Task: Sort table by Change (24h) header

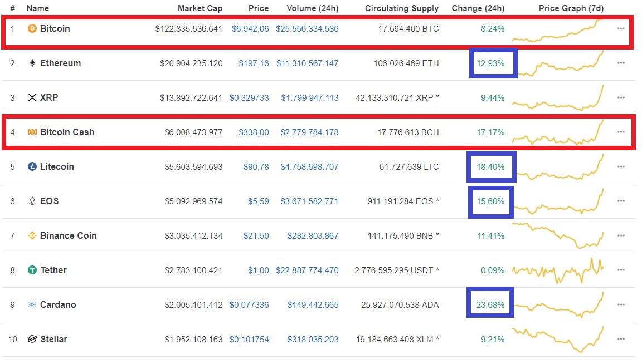Action: tap(478, 8)
